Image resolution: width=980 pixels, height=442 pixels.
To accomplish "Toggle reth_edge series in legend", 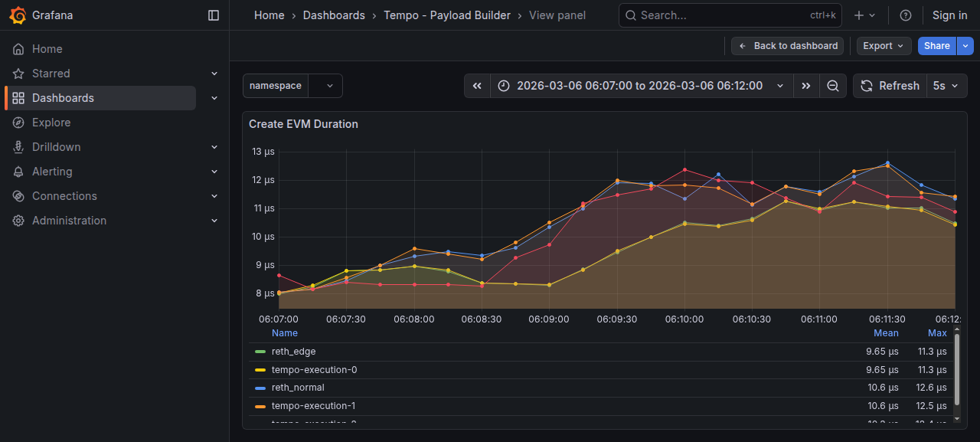I will [293, 352].
